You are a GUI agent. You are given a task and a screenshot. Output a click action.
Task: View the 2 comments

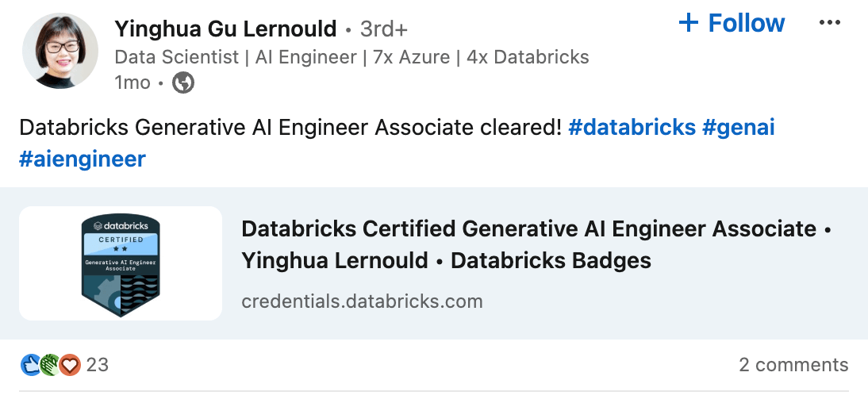[793, 365]
